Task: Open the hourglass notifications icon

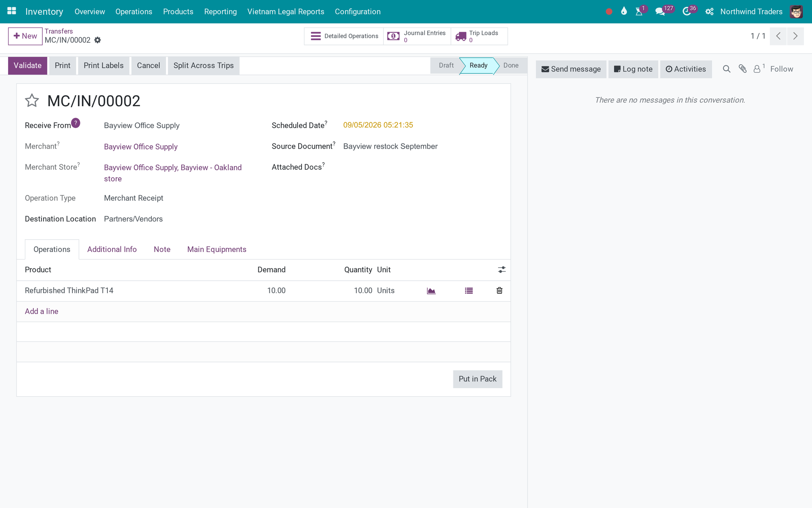Action: coord(639,11)
